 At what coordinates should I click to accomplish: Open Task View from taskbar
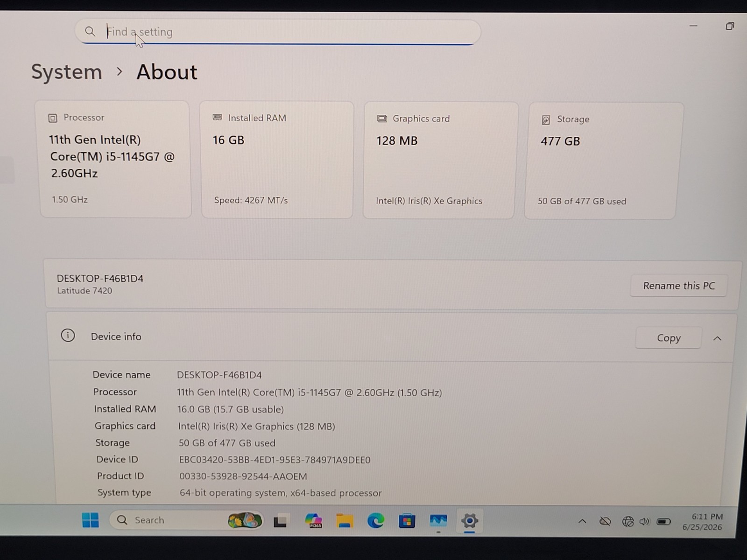[281, 520]
